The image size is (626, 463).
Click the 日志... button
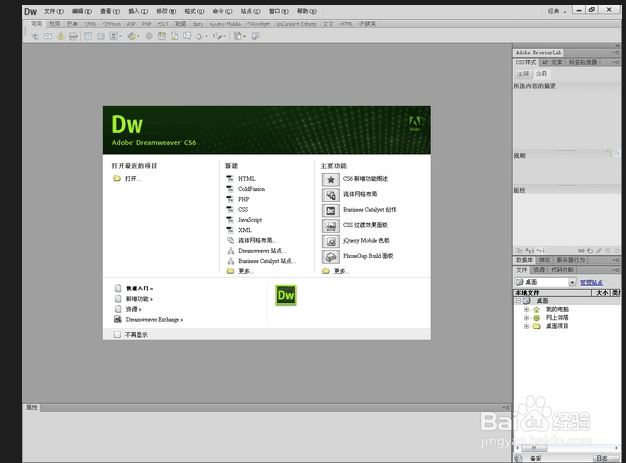(x=605, y=459)
